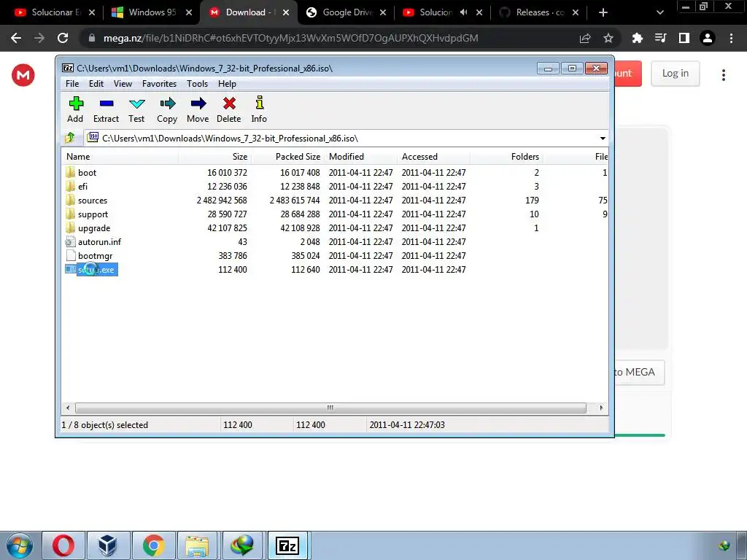This screenshot has height=560, width=747.
Task: Open Chrome three-dot settings menu
Action: coord(731,38)
